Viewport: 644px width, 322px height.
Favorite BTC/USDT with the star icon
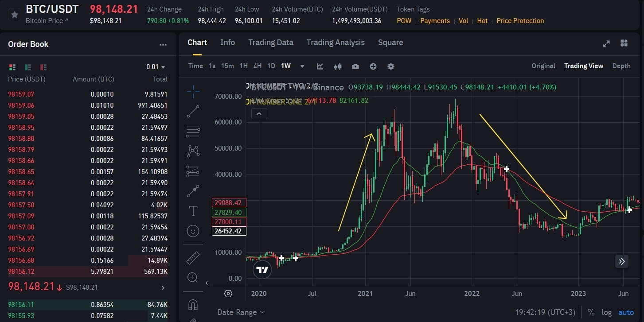click(x=15, y=15)
